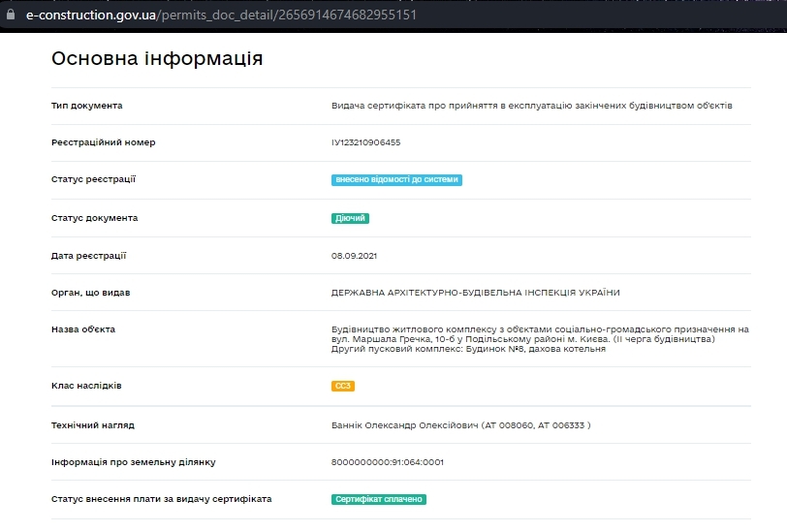Click the orange 'СС3' class badge
Viewport: 787px width, 532px height.
coord(343,386)
